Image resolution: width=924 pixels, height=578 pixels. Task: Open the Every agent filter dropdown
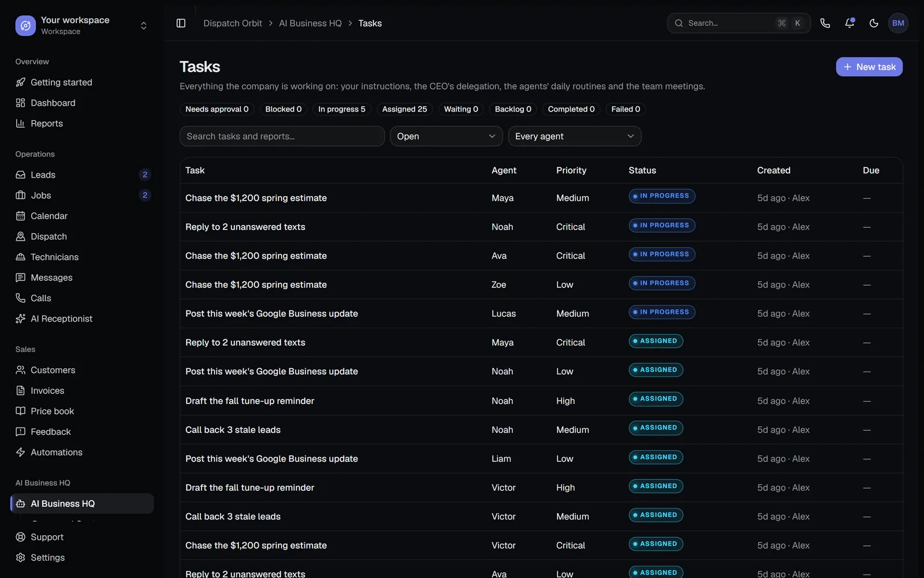[x=575, y=136]
